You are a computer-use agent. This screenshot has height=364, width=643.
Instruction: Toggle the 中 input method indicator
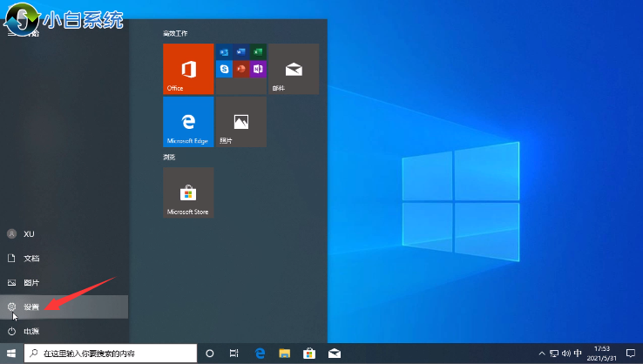coord(578,354)
